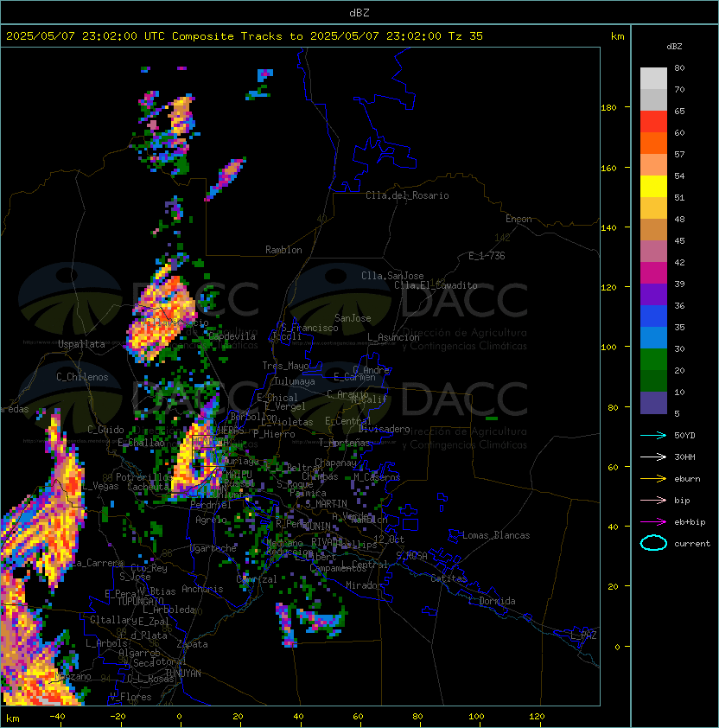719x728 pixels.
Task: Click the 'Clla.El_Cavadito' map label
Action: pyautogui.click(x=436, y=285)
